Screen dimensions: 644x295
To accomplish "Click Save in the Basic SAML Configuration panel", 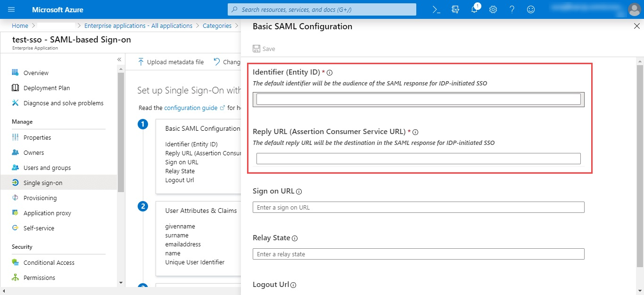I will [264, 49].
